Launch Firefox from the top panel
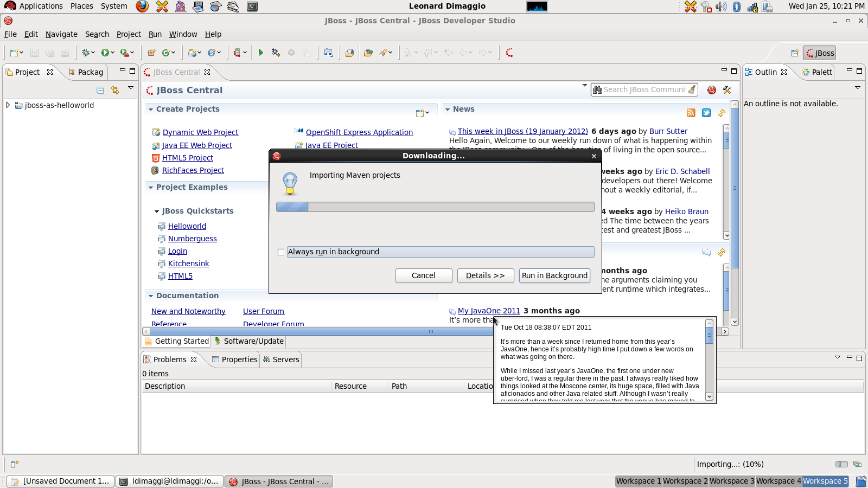This screenshot has height=488, width=868. pos(142,7)
